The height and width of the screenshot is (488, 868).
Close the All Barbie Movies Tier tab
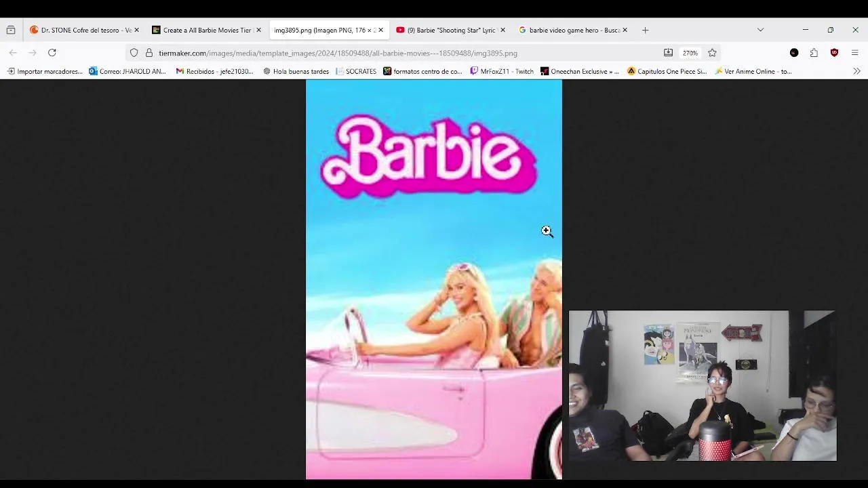pyautogui.click(x=258, y=30)
